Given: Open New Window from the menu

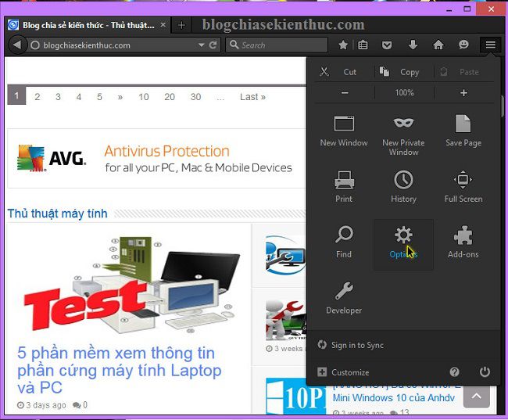Looking at the screenshot, I should point(344,131).
